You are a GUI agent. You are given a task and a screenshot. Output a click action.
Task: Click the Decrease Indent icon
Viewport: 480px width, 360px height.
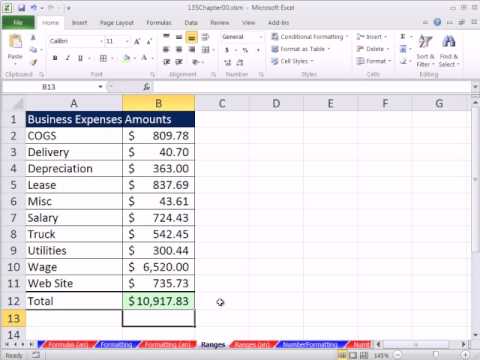pyautogui.click(x=167, y=62)
